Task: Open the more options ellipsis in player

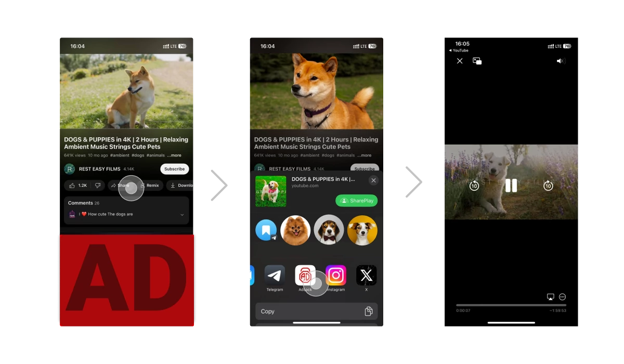Action: (x=562, y=297)
